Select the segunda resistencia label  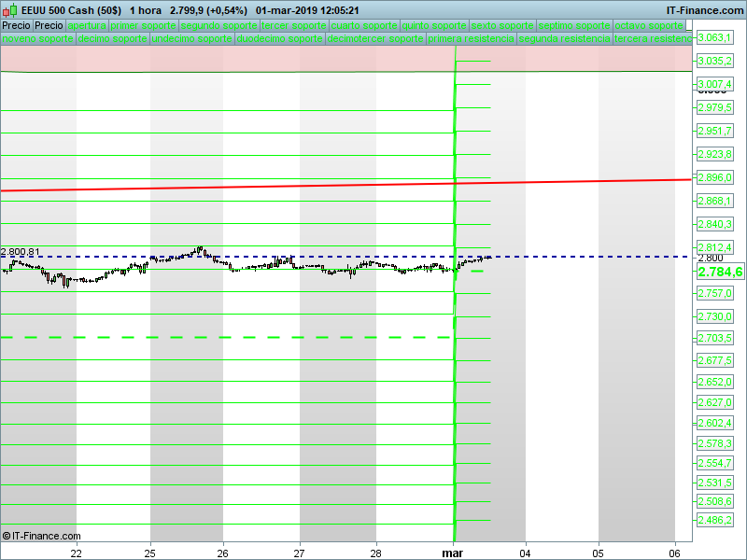[565, 39]
